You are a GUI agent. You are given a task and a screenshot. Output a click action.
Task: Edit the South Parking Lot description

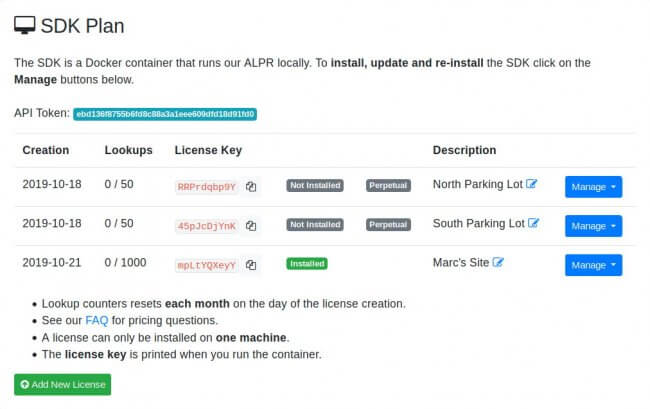[x=534, y=223]
